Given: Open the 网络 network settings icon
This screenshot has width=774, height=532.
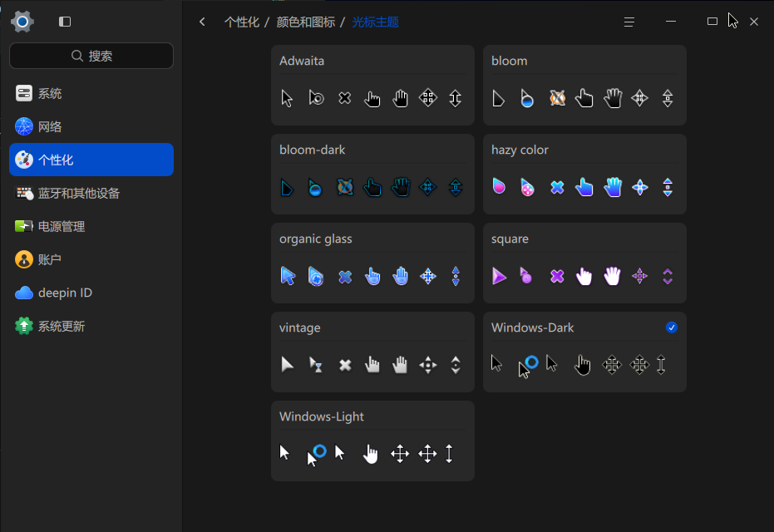Looking at the screenshot, I should pos(23,126).
